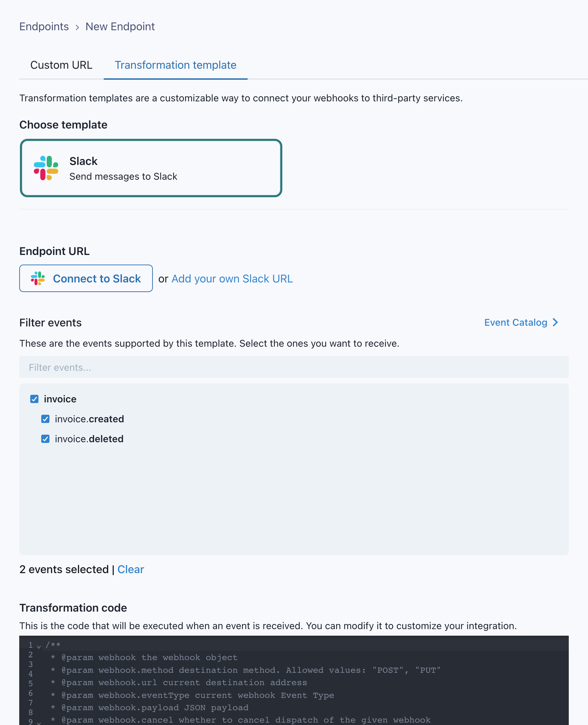
Task: Click the New Endpoint breadcrumb
Action: tap(120, 26)
